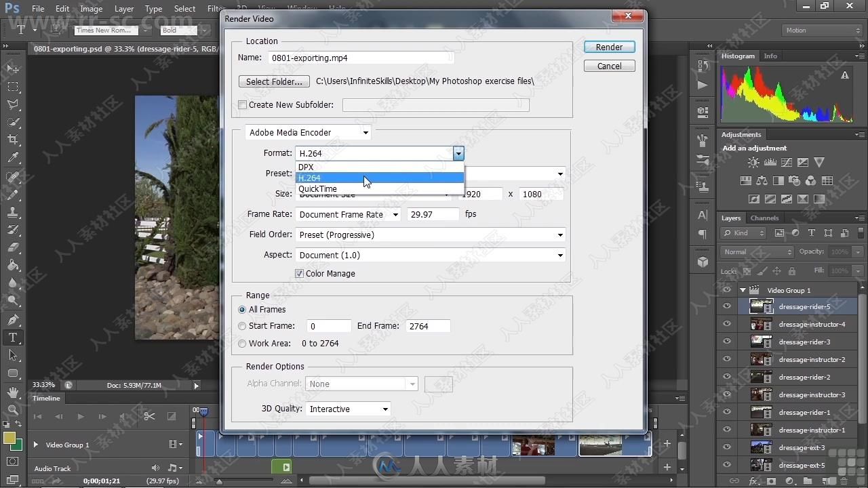This screenshot has height=488, width=868.
Task: Click the Levels adjustment icon
Action: [x=770, y=163]
